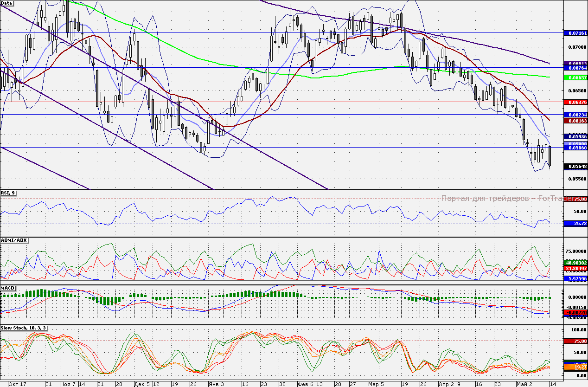Click the Окт 17 date on time axis
Viewport: 588px width, 387px height.
(x=17, y=384)
